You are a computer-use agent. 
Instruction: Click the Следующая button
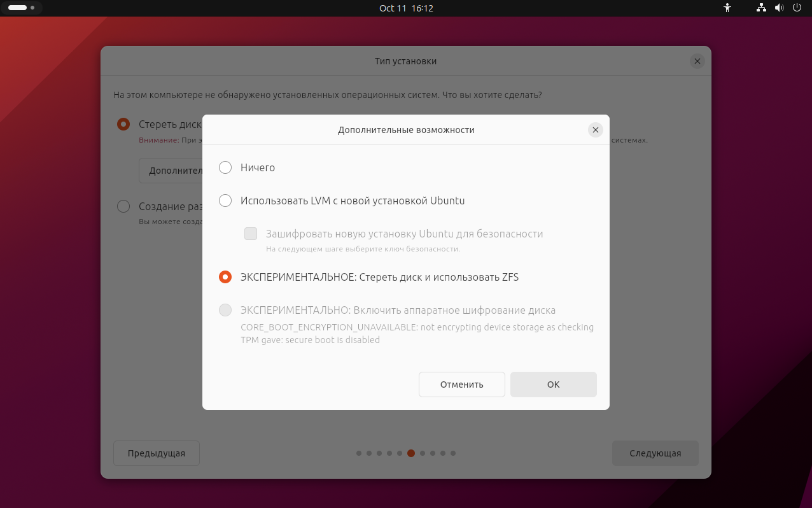pos(655,453)
